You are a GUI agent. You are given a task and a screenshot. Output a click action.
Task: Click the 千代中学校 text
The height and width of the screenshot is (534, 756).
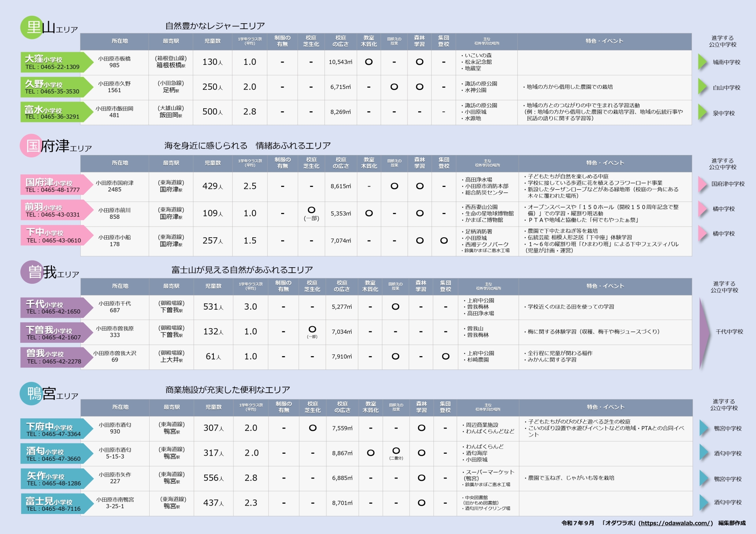click(729, 332)
